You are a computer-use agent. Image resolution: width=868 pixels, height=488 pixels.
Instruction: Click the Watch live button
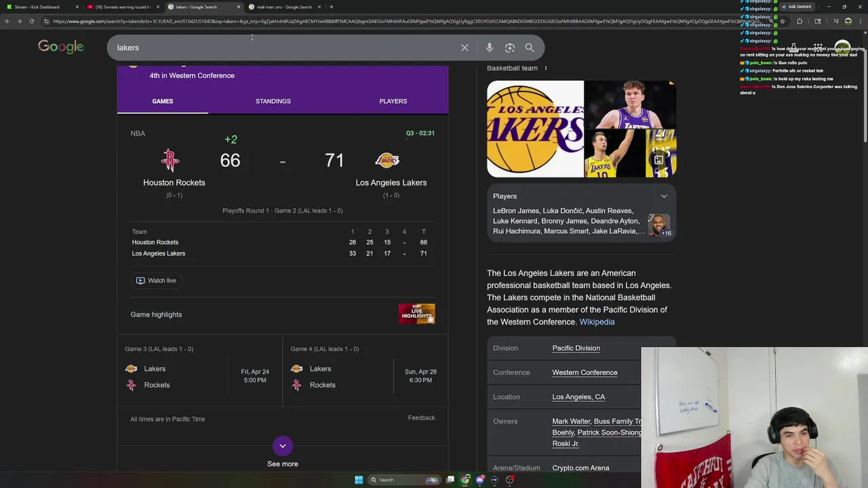click(x=157, y=281)
